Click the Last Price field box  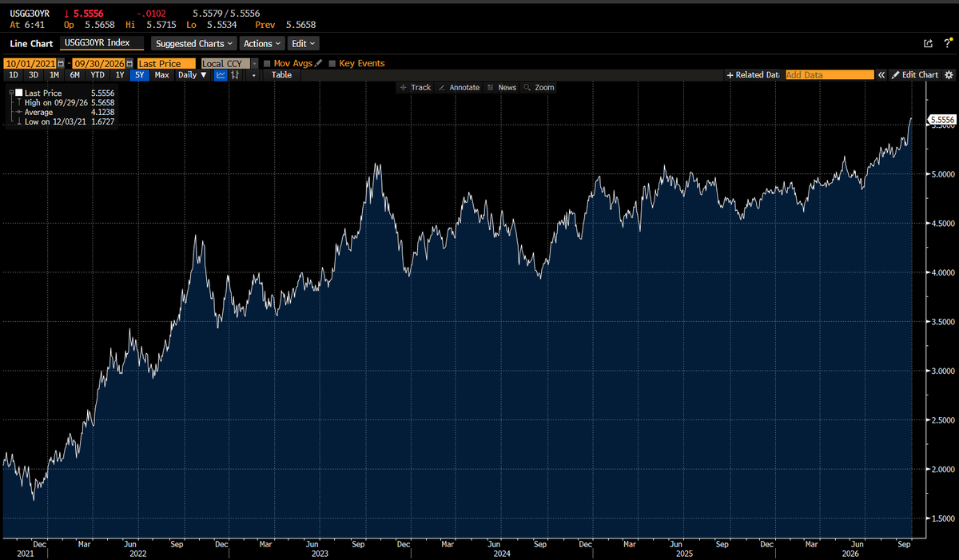coord(166,63)
